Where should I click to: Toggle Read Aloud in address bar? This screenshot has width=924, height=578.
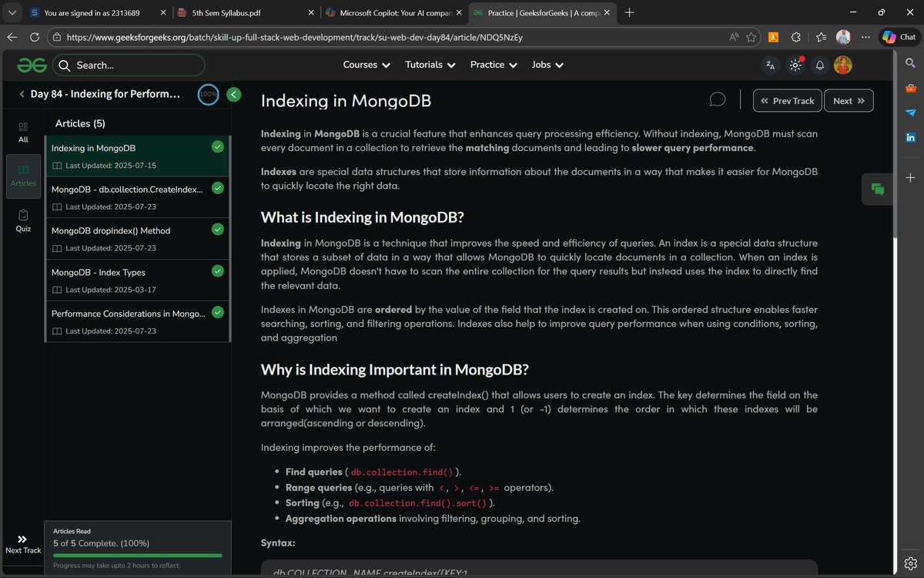click(x=734, y=37)
